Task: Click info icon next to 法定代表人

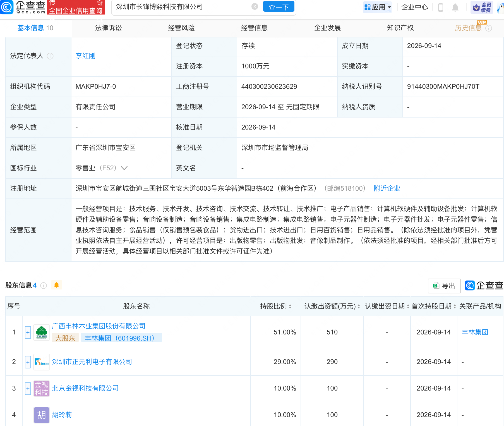Action: click(50, 56)
